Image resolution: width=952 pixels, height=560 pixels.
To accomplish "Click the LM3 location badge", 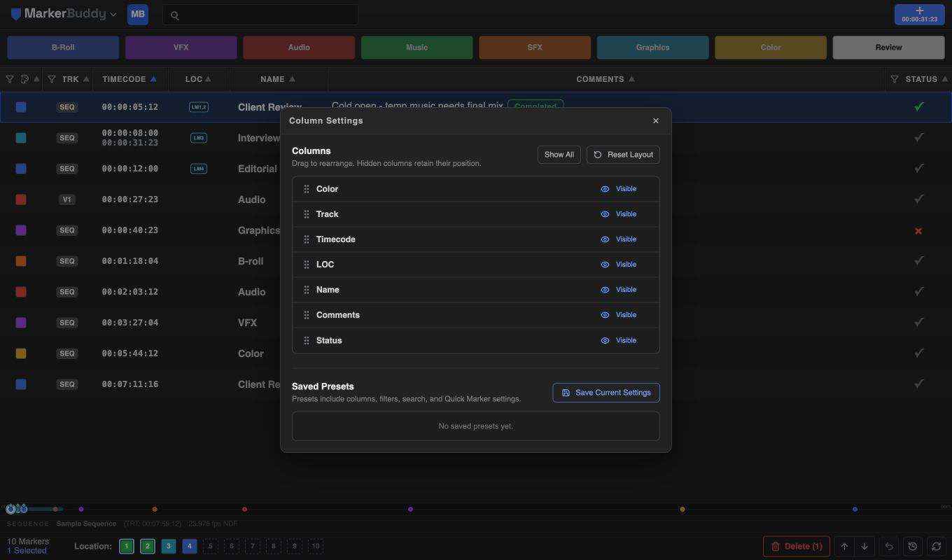I will tap(199, 138).
